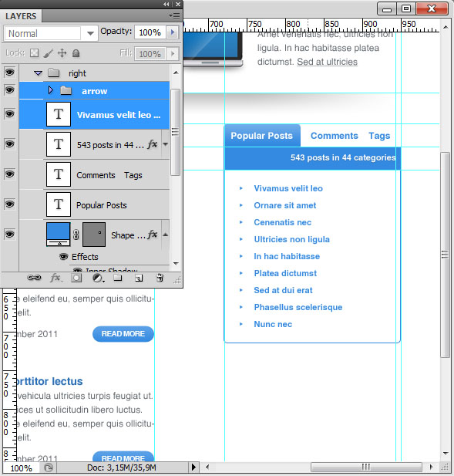
Task: Toggle visibility of 543 posts layer
Action: (9, 143)
